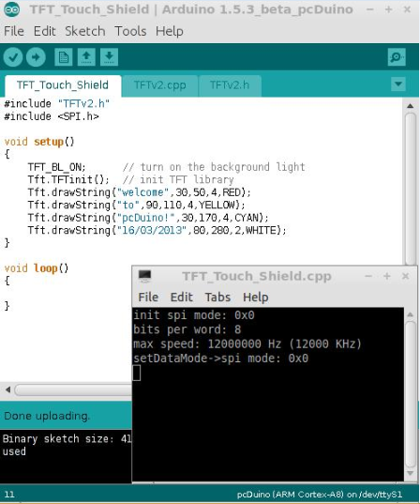Open the Arduino Help menu
This screenshot has height=504, width=420.
coord(170,31)
